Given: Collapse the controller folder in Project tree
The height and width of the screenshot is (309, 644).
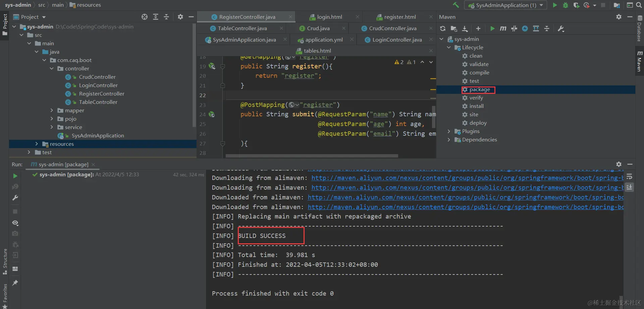Looking at the screenshot, I should click(52, 69).
